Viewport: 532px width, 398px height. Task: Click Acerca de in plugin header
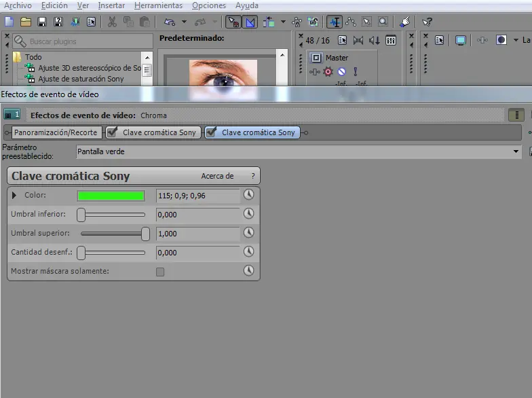tap(217, 176)
